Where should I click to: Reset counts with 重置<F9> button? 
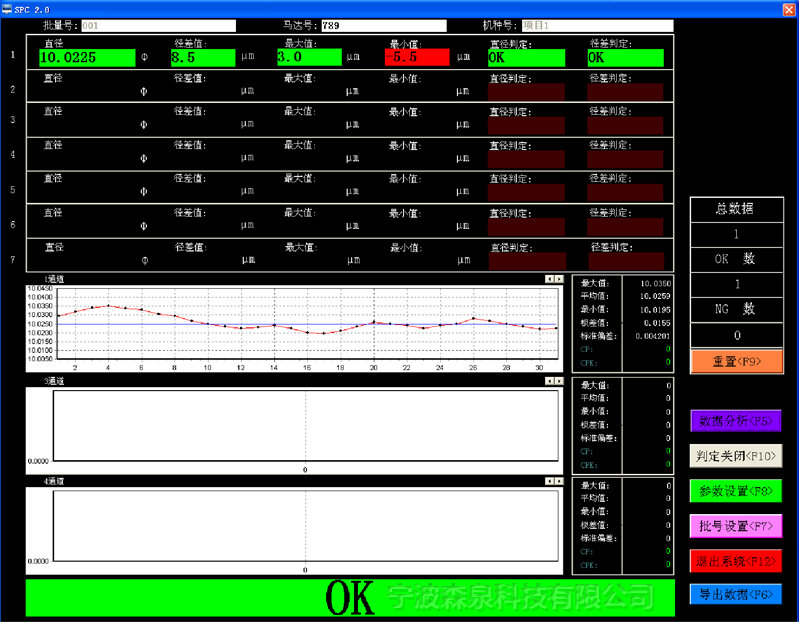click(735, 361)
